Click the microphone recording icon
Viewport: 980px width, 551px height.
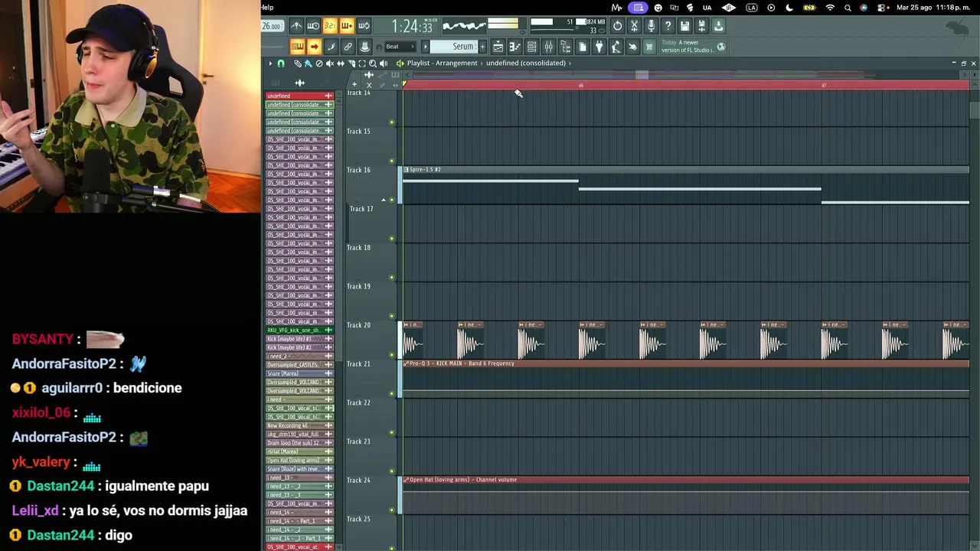(652, 26)
